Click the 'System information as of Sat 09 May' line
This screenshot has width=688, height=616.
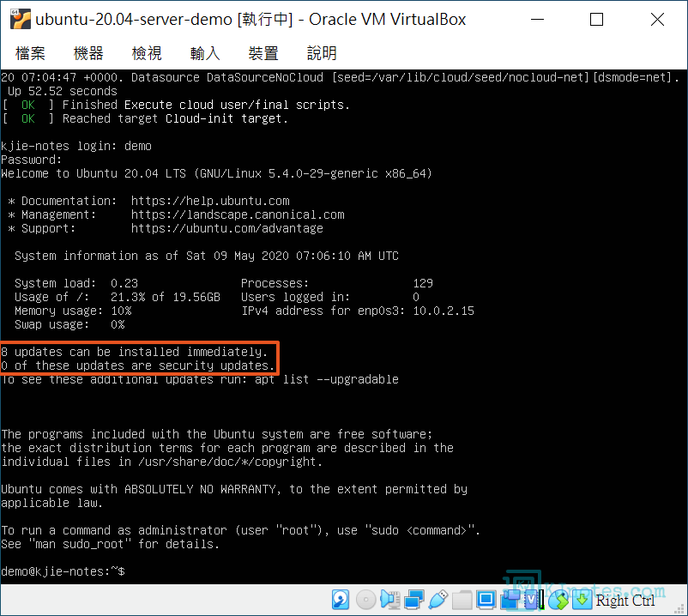tap(207, 256)
